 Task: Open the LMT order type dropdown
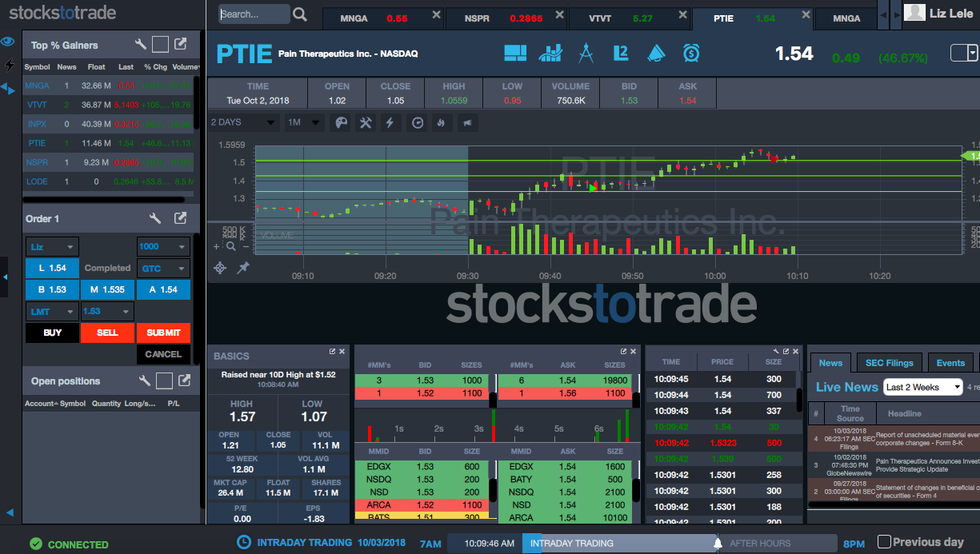coord(52,311)
